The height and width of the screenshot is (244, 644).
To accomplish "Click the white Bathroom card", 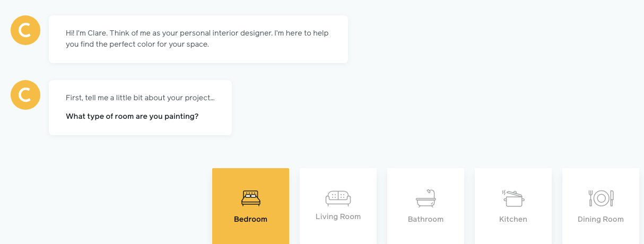I will click(x=425, y=206).
